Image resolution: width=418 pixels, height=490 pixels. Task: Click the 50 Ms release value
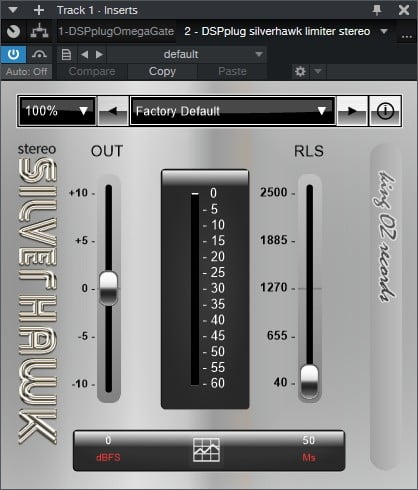(x=309, y=440)
